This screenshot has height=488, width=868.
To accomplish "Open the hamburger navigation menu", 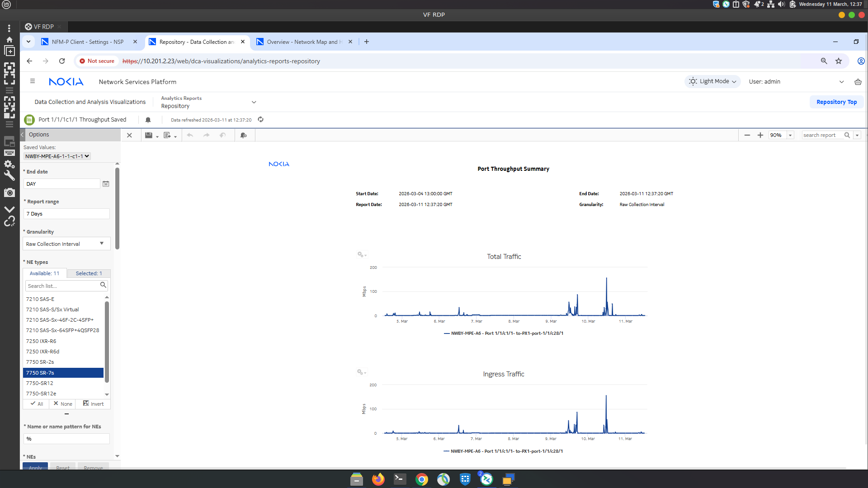I will (33, 81).
